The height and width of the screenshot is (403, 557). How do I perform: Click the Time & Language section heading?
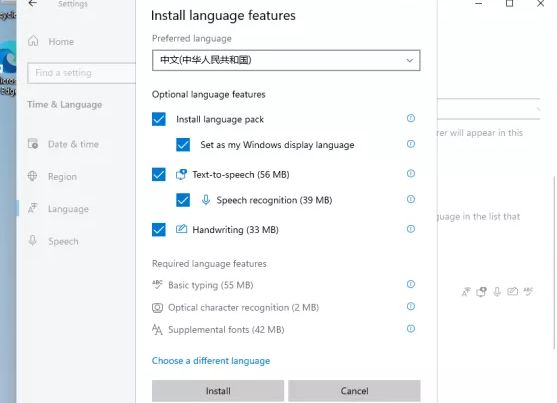click(x=65, y=104)
